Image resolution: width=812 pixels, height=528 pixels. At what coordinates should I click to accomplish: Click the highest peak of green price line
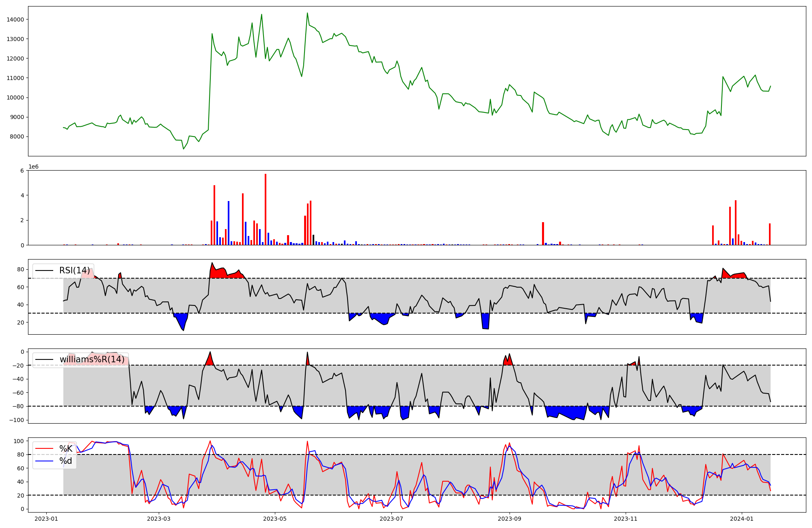307,13
